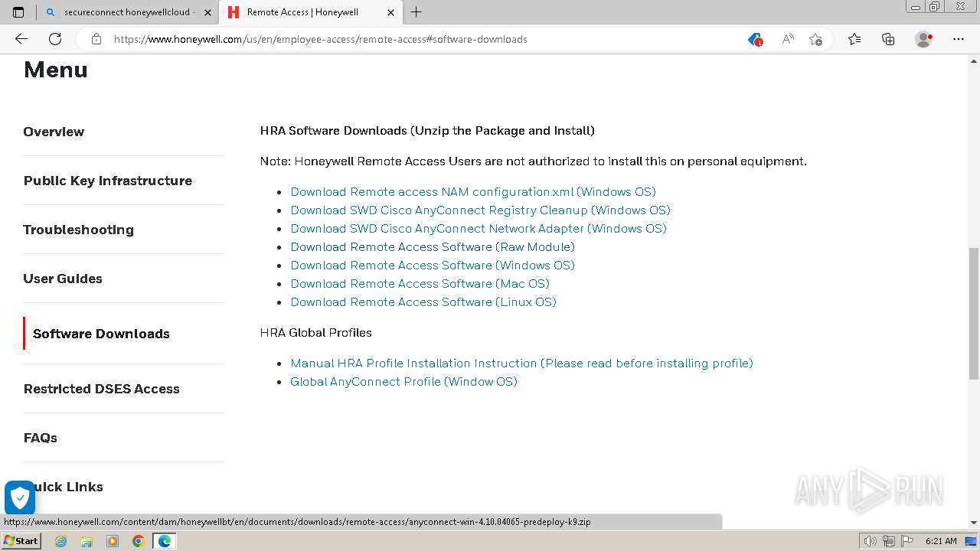Download Remote access NAM configuration.xml link
This screenshot has height=551, width=980.
[473, 192]
